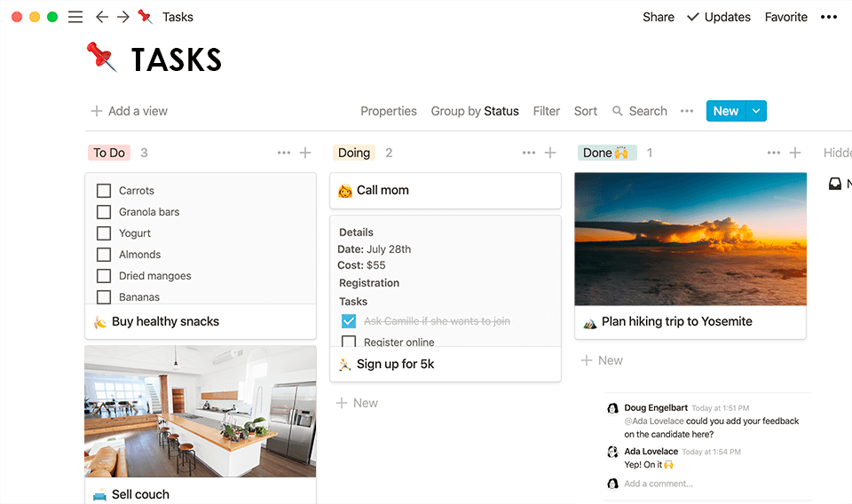
Task: Click Share in the top bar
Action: [x=658, y=17]
